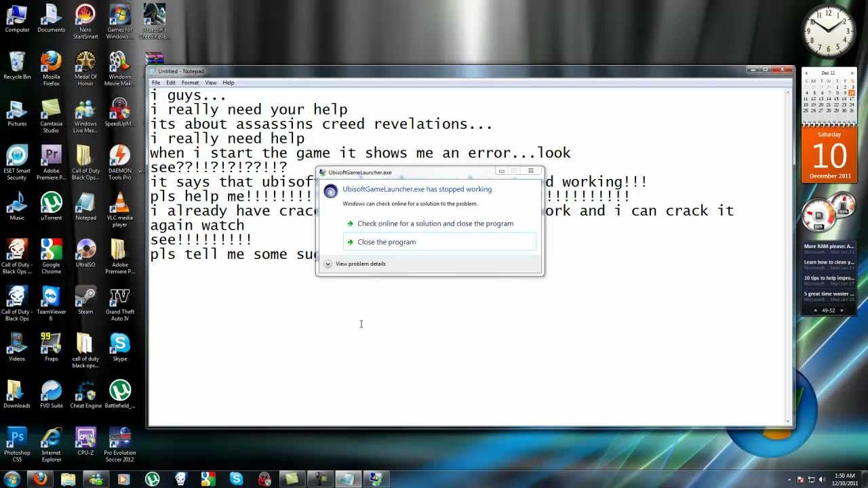The height and width of the screenshot is (488, 868).
Task: Open the Notepad View menu
Action: tap(211, 83)
